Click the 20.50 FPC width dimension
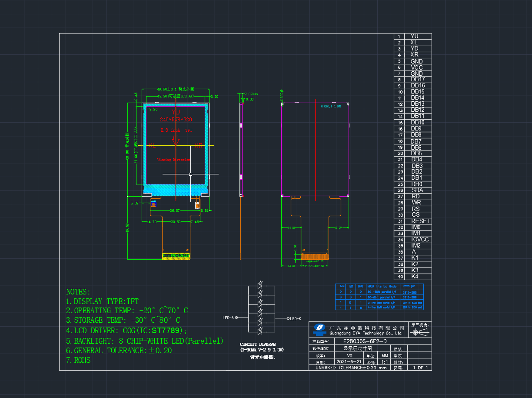 (x=176, y=222)
